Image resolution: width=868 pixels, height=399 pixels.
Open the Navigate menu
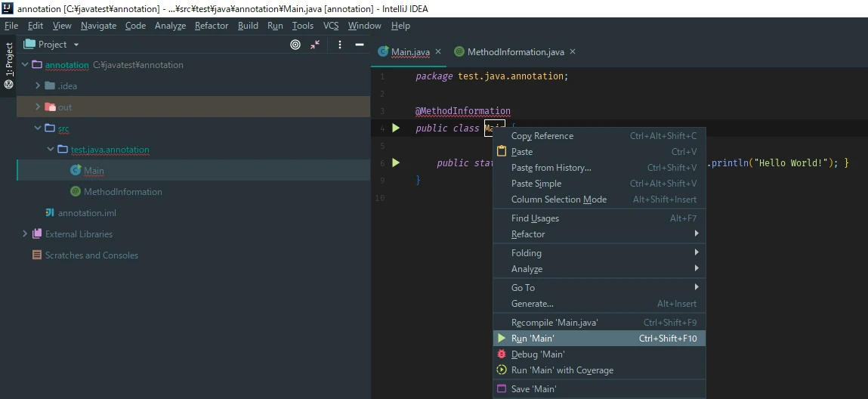coord(98,26)
